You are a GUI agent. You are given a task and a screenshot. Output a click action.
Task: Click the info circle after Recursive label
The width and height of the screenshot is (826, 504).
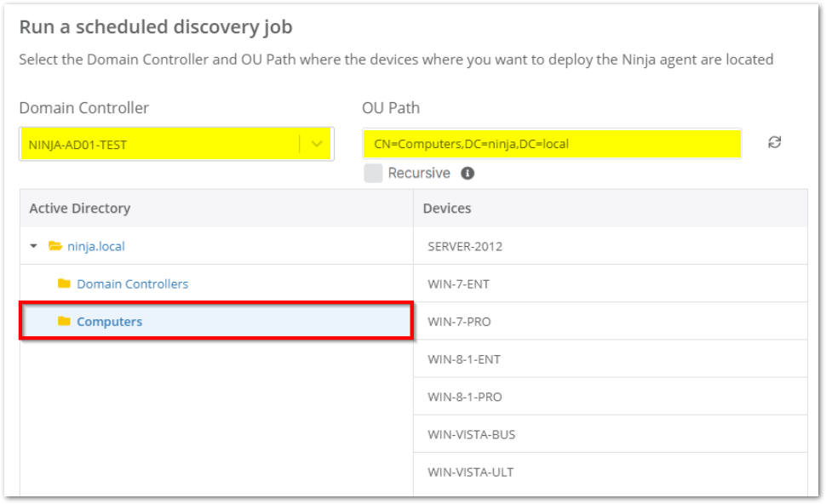pos(467,173)
